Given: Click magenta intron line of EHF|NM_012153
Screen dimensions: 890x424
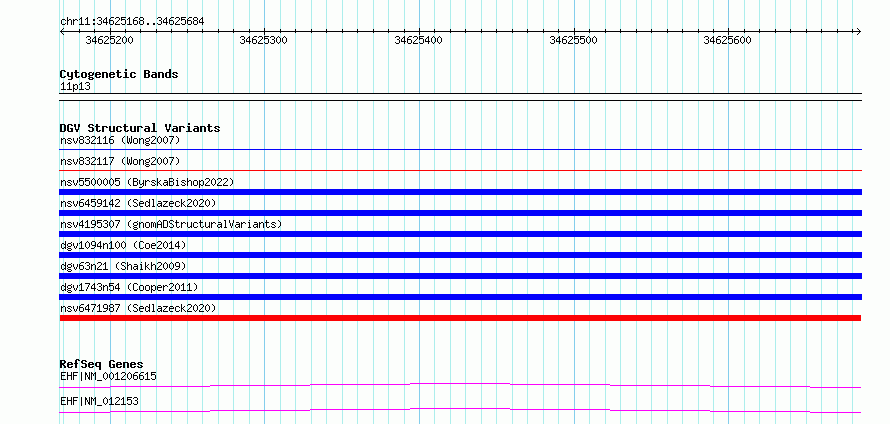Looking at the screenshot, I should click(x=460, y=410).
